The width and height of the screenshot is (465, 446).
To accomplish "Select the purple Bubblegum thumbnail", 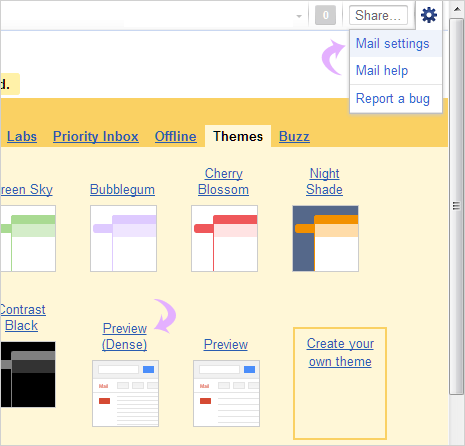I will [123, 238].
